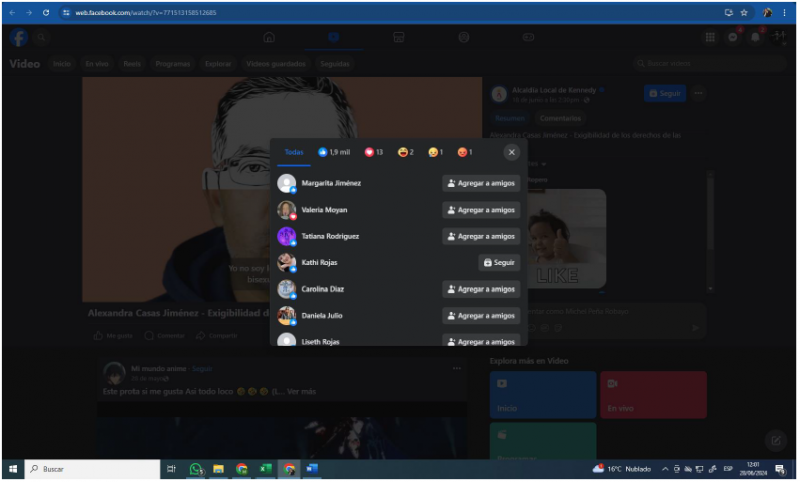Image resolution: width=800 pixels, height=482 pixels.
Task: Filter reactions by Like 1,9 mil
Action: pyautogui.click(x=335, y=153)
